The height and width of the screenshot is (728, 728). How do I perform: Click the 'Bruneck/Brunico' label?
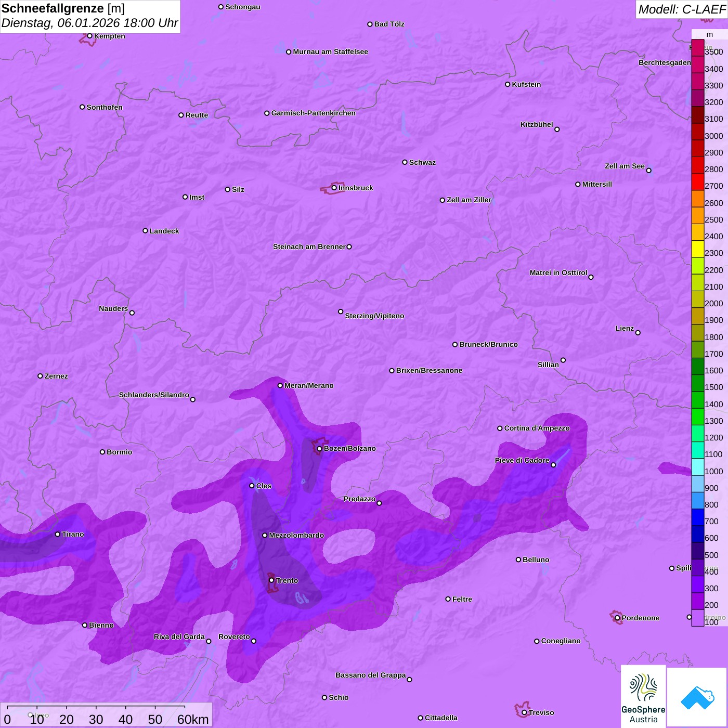pos(488,344)
